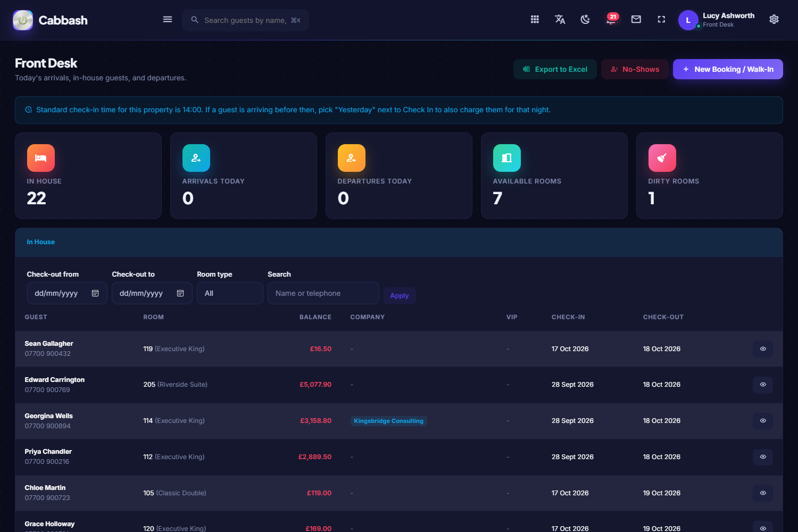798x532 pixels.
Task: Click the Arrivals Today icon
Action: pyautogui.click(x=196, y=158)
